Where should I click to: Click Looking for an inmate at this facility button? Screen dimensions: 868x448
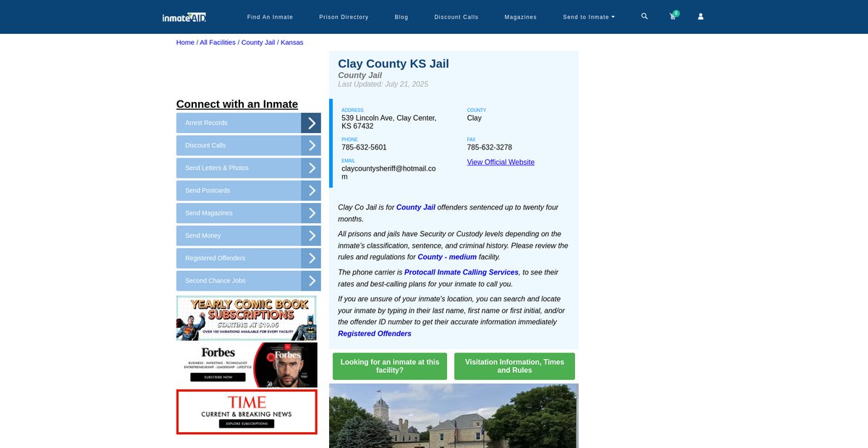390,366
